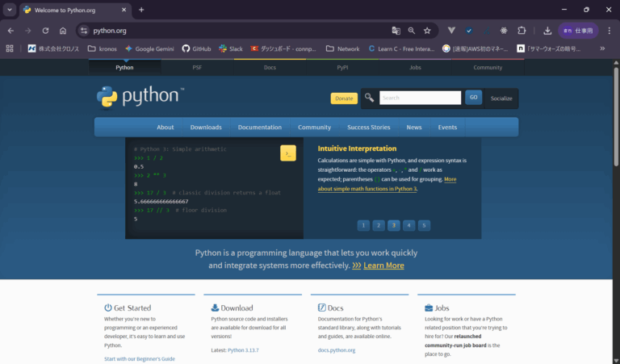Translate this page icon

point(396,31)
